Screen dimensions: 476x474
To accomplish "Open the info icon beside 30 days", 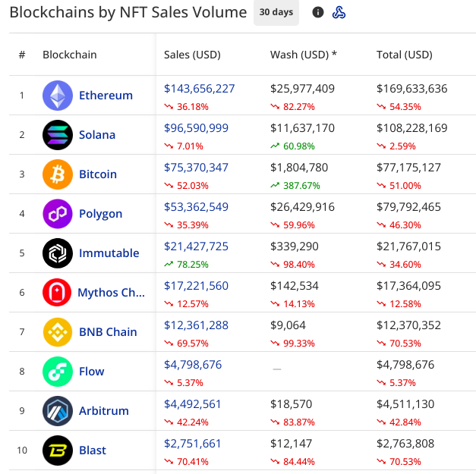I will tap(318, 12).
